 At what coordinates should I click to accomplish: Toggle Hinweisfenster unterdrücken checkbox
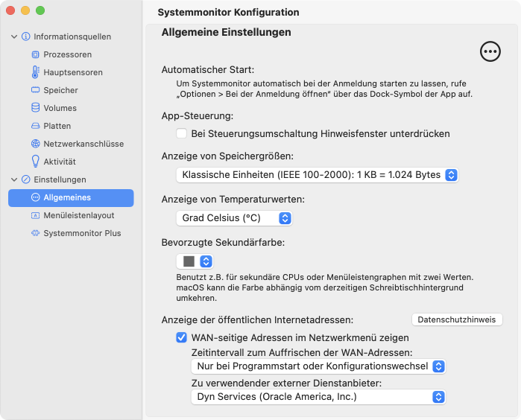[181, 133]
